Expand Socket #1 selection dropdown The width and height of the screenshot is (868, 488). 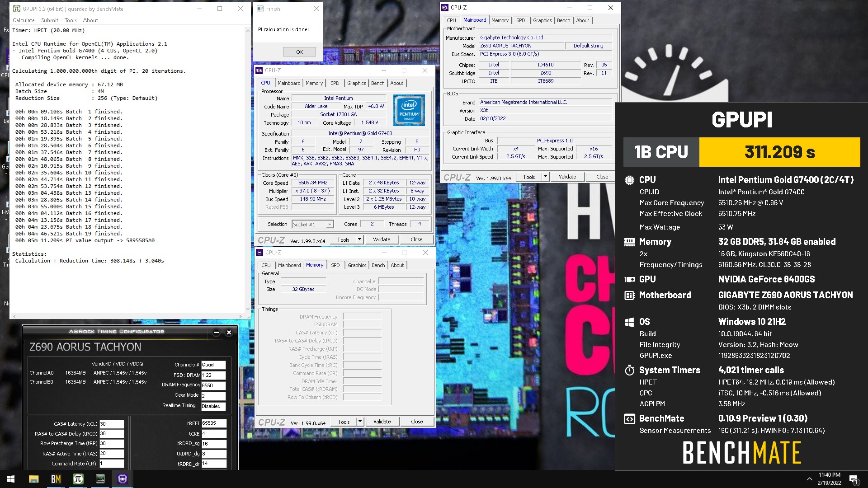330,225
